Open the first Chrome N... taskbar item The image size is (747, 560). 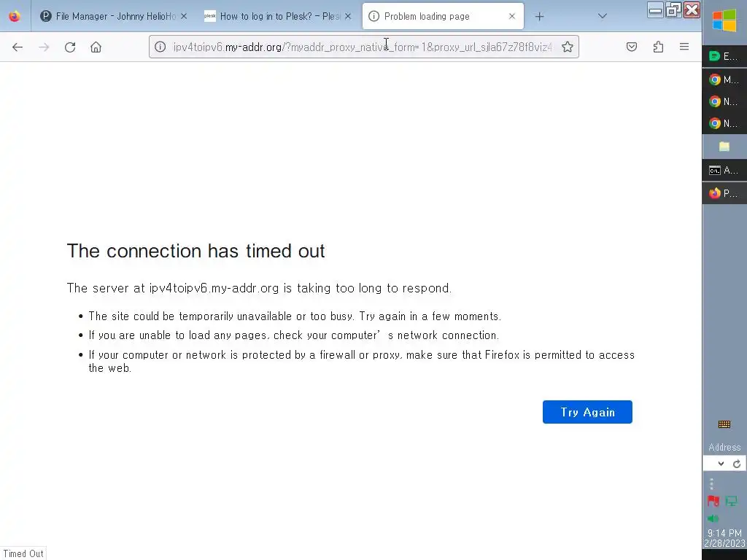point(724,101)
